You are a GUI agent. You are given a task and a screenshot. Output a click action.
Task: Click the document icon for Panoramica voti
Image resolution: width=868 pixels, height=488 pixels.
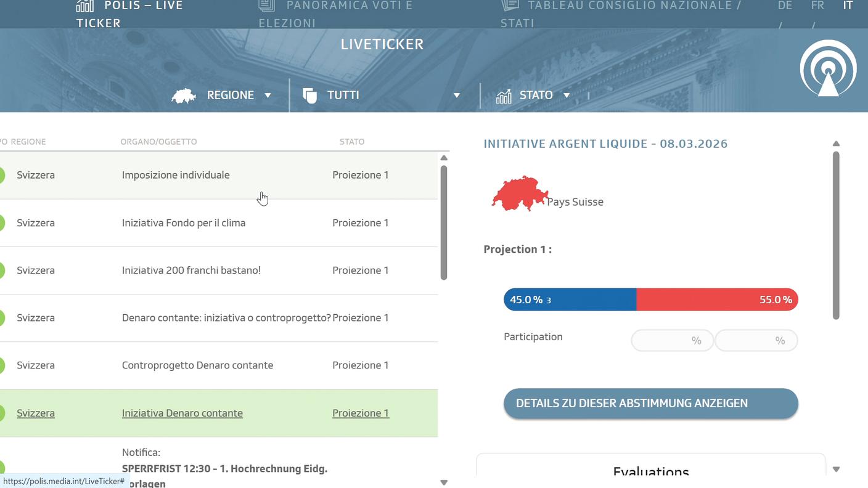pos(267,6)
